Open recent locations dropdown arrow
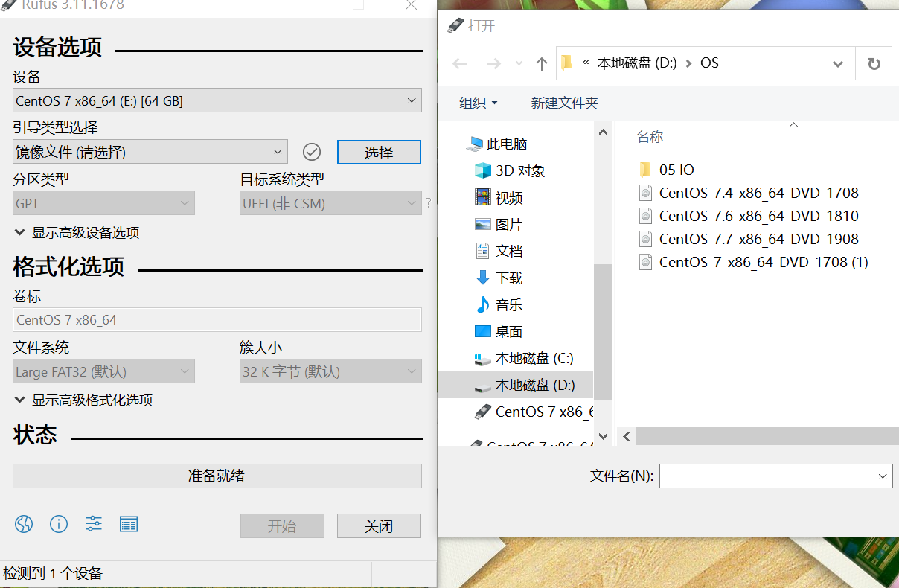 519,64
